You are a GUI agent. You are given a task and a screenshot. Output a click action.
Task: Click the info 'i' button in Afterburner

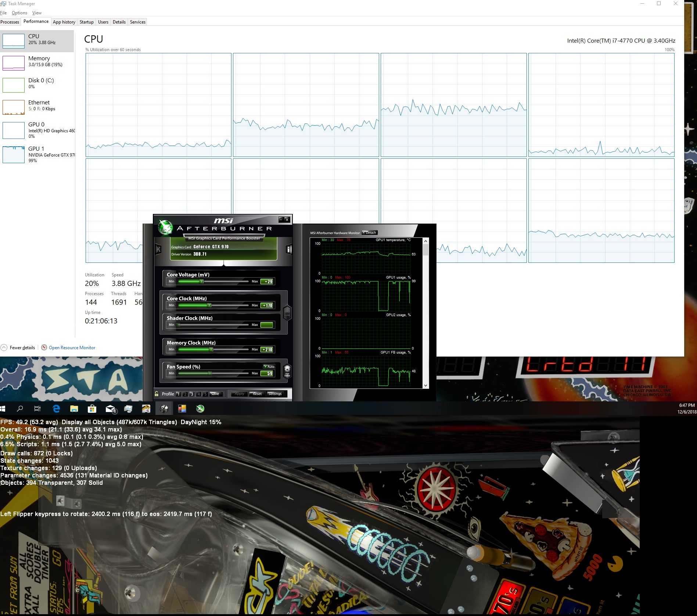tap(289, 250)
